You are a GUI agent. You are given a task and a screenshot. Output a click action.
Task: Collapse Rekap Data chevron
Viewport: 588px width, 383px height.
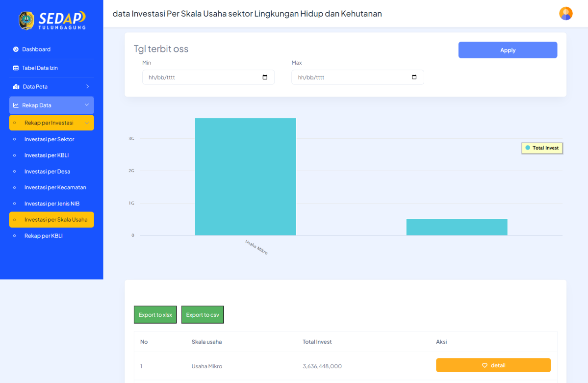point(87,105)
